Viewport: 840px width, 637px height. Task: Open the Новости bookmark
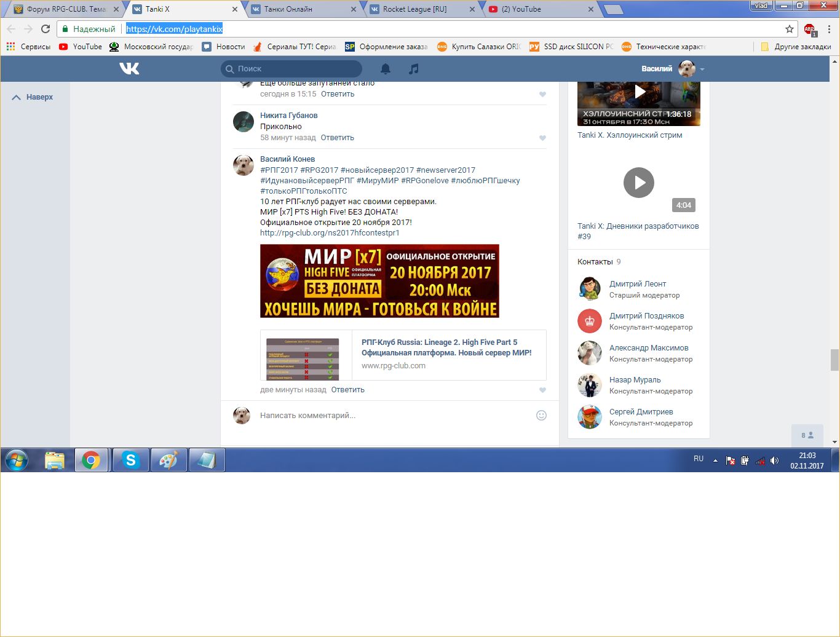pos(223,47)
